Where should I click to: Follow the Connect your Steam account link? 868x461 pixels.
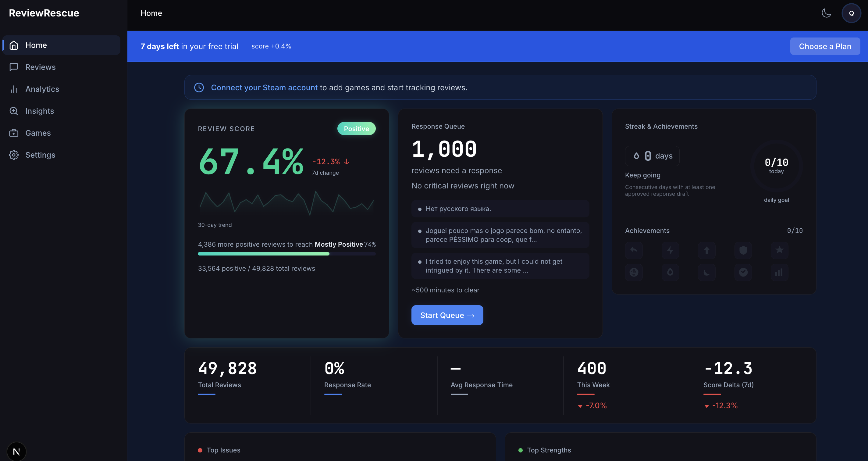pyautogui.click(x=264, y=88)
